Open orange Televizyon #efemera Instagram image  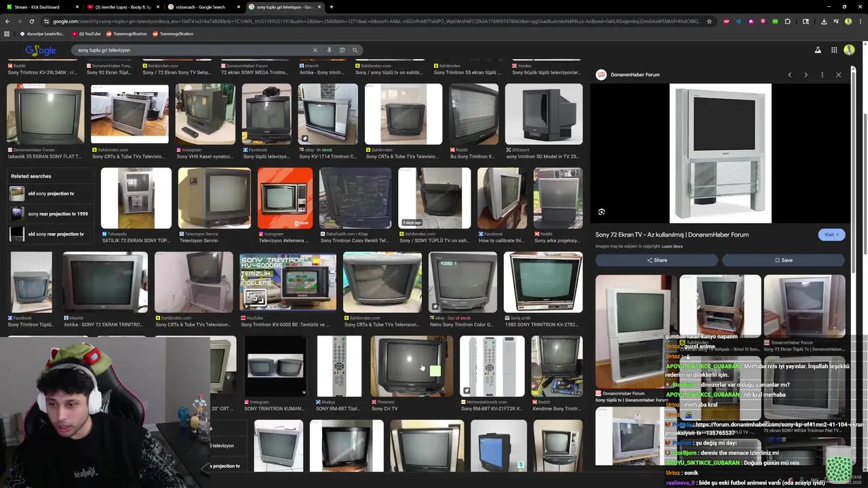pos(285,198)
